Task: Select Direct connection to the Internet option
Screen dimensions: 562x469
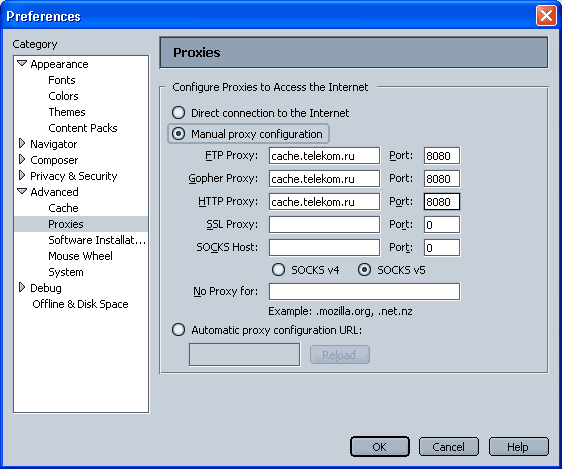Action: 178,113
